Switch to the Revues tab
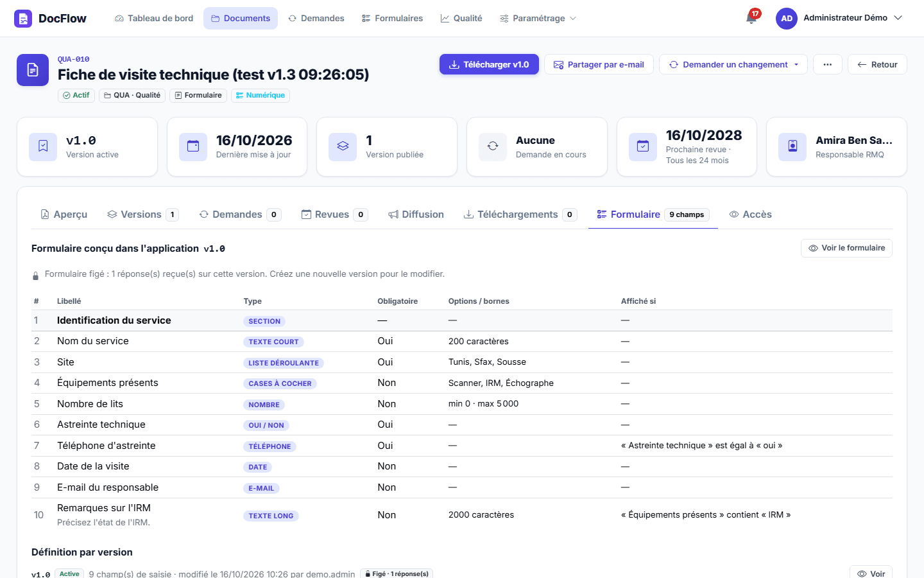The image size is (924, 578). pos(334,215)
